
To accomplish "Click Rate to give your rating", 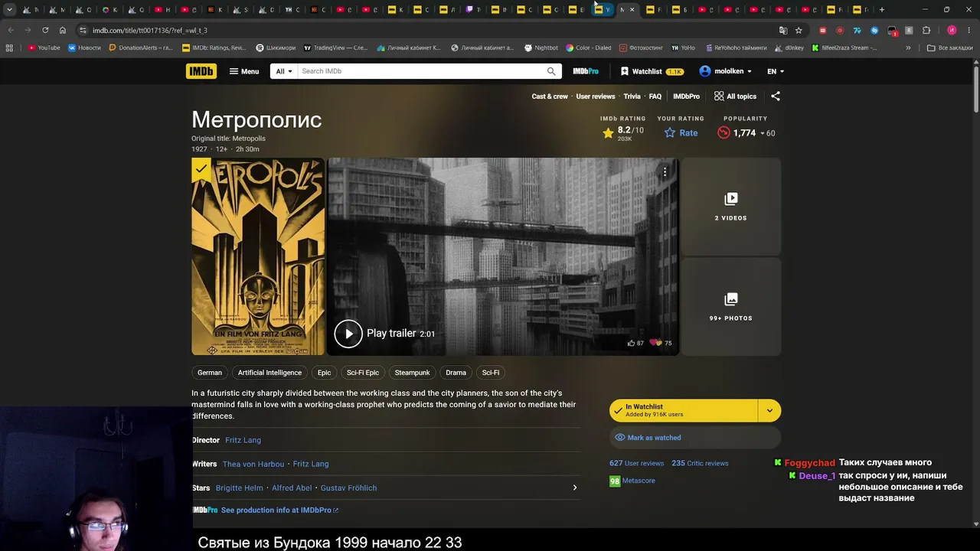I will click(681, 133).
